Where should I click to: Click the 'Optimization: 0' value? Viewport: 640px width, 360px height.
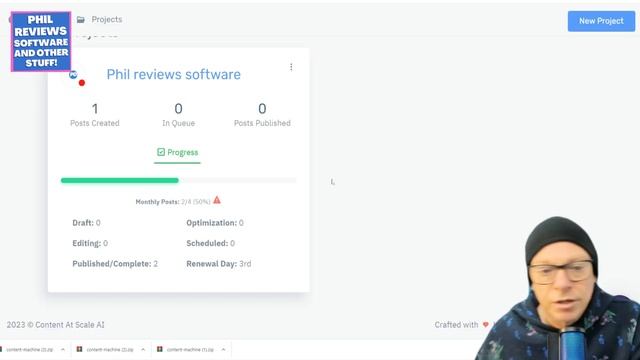tap(215, 223)
